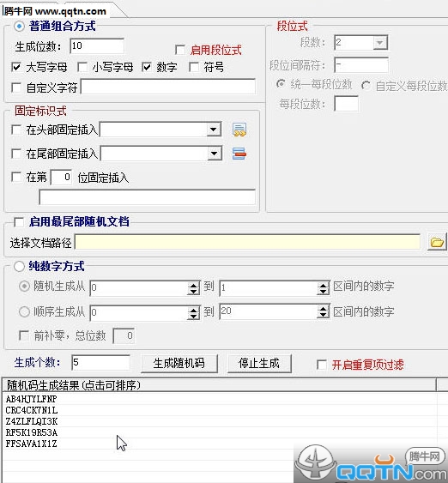Click the up/down spinner next to the random end value 1
The image size is (448, 483).
click(x=324, y=288)
